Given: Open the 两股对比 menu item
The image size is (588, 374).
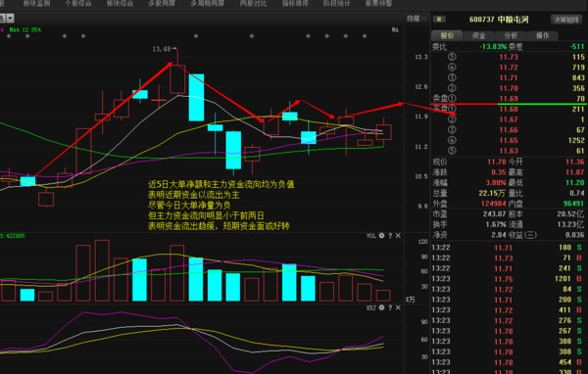Looking at the screenshot, I should (254, 3).
